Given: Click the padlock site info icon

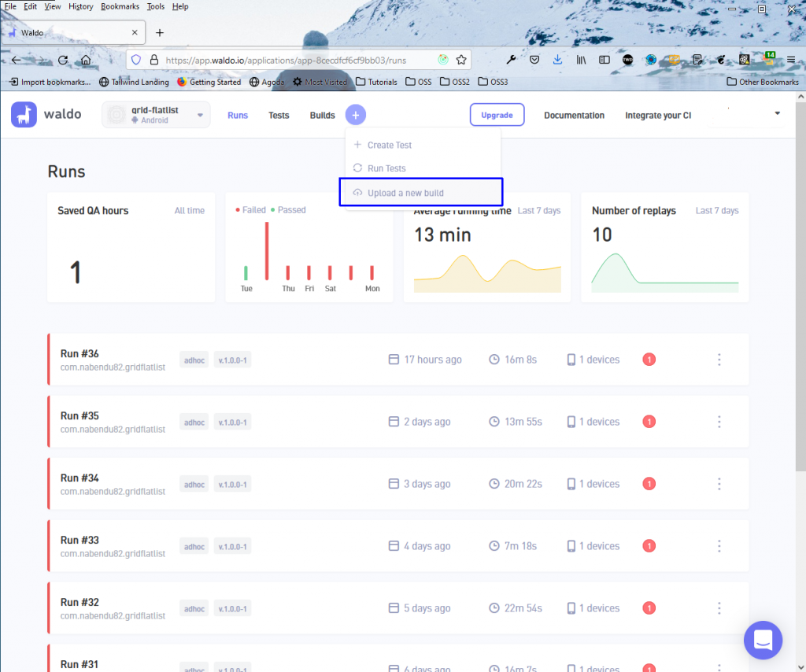Looking at the screenshot, I should [154, 60].
